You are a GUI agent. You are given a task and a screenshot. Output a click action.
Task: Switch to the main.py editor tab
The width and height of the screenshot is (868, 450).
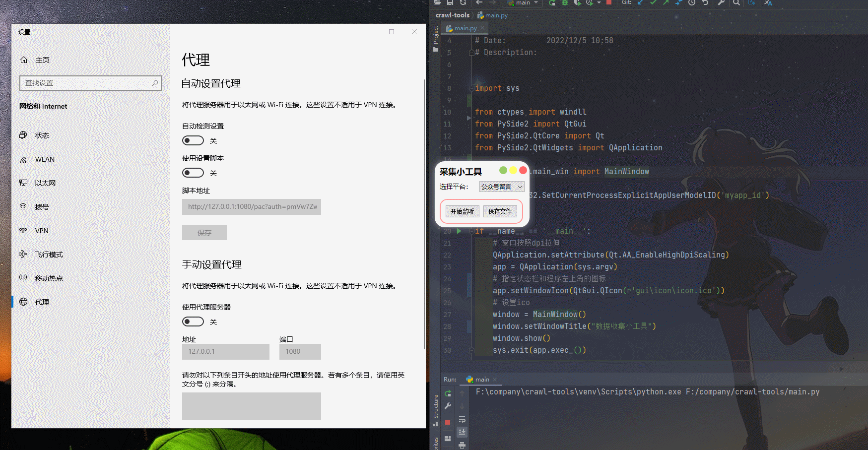click(x=465, y=28)
